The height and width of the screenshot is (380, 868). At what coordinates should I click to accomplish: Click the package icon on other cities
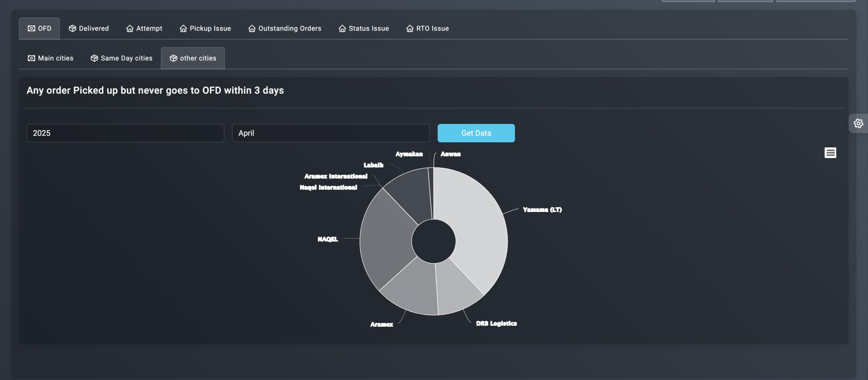174,58
